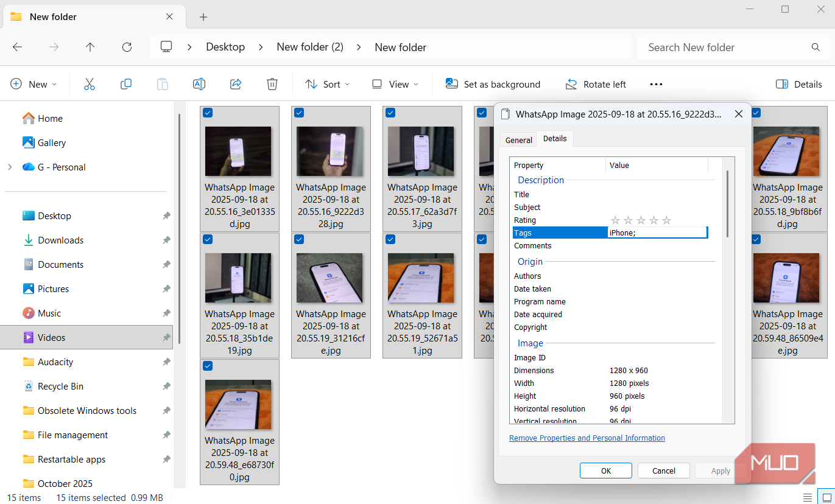Click the Paste clipboard icon
The height and width of the screenshot is (504, 835).
tap(163, 84)
